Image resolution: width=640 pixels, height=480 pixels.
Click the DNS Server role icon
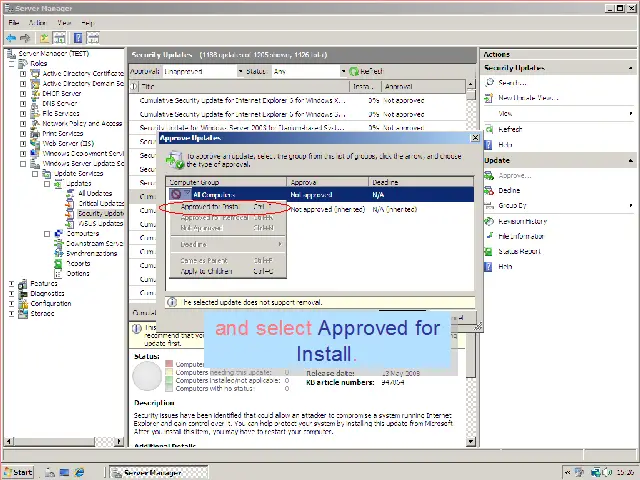point(36,104)
